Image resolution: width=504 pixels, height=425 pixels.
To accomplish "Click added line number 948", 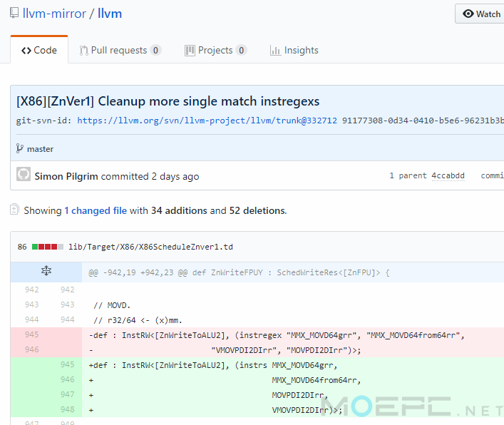I will 67,409.
